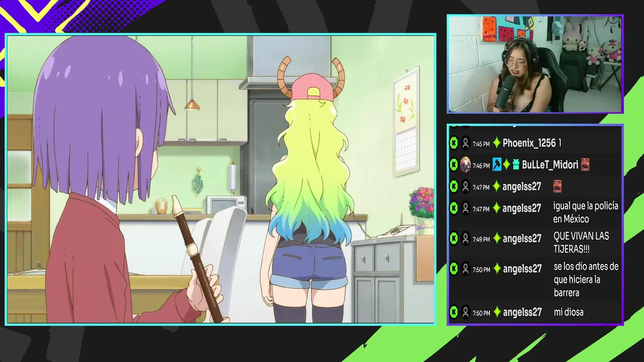Click the green diamond badge before Phoenix_1256
The height and width of the screenshot is (362, 644).
(497, 143)
